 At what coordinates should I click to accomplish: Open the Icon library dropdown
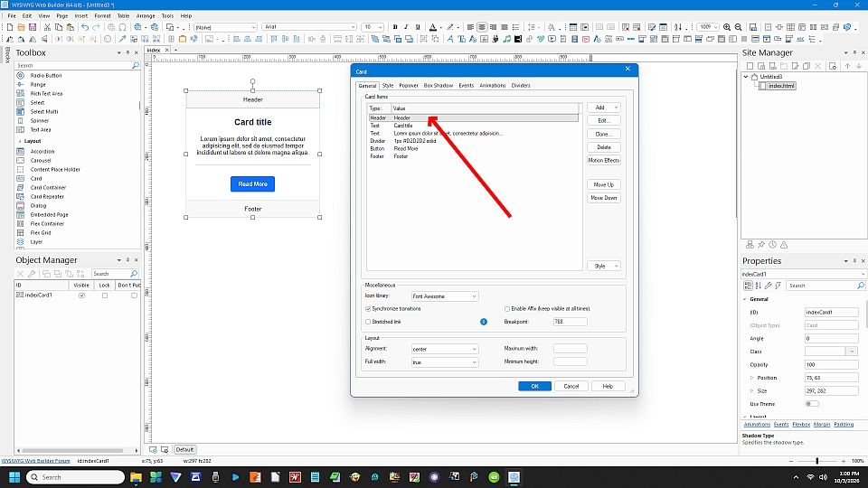pyautogui.click(x=445, y=296)
